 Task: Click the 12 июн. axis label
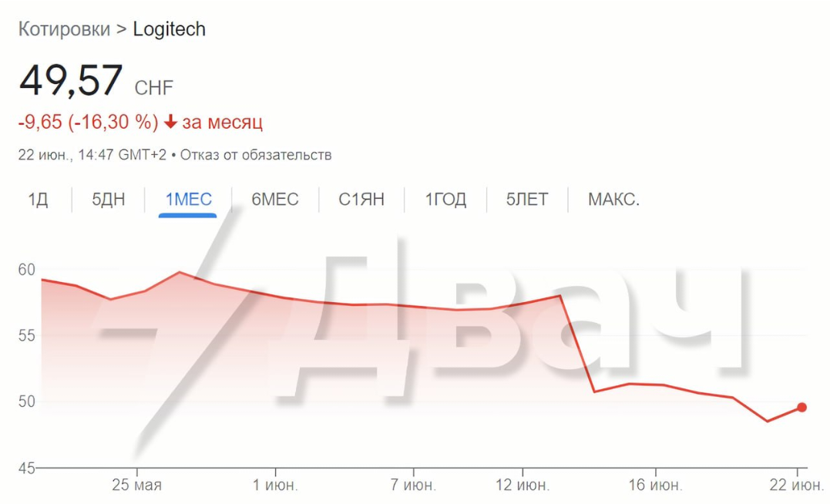pyautogui.click(x=523, y=486)
